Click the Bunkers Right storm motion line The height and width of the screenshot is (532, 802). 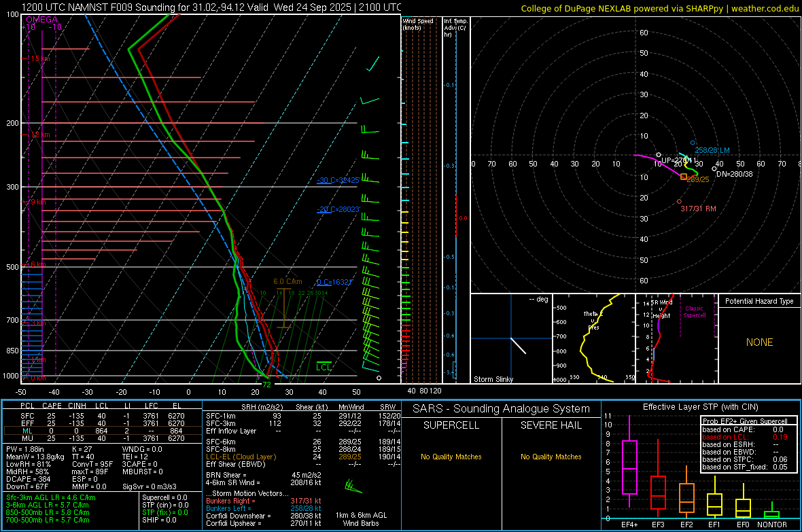point(264,501)
